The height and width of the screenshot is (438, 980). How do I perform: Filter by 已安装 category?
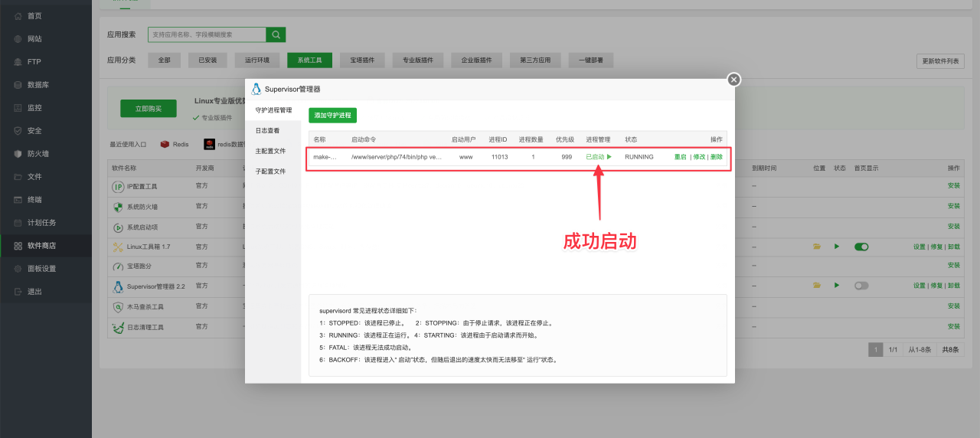[207, 60]
